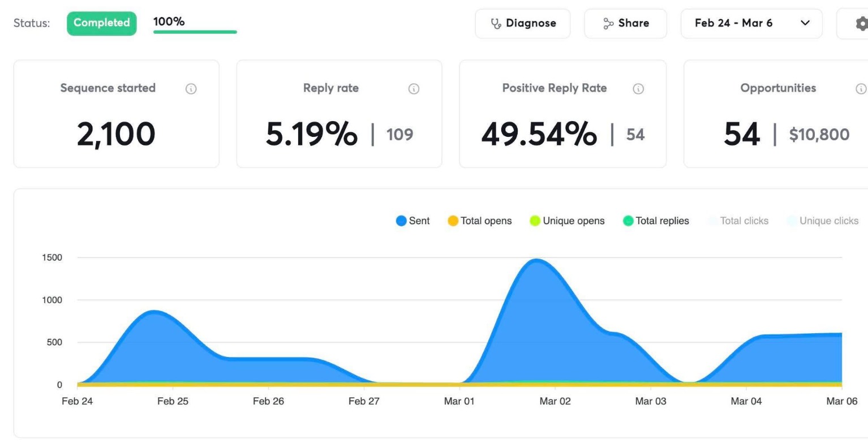Click the 5.19% reply rate value
This screenshot has height=443, width=868.
[x=311, y=134]
